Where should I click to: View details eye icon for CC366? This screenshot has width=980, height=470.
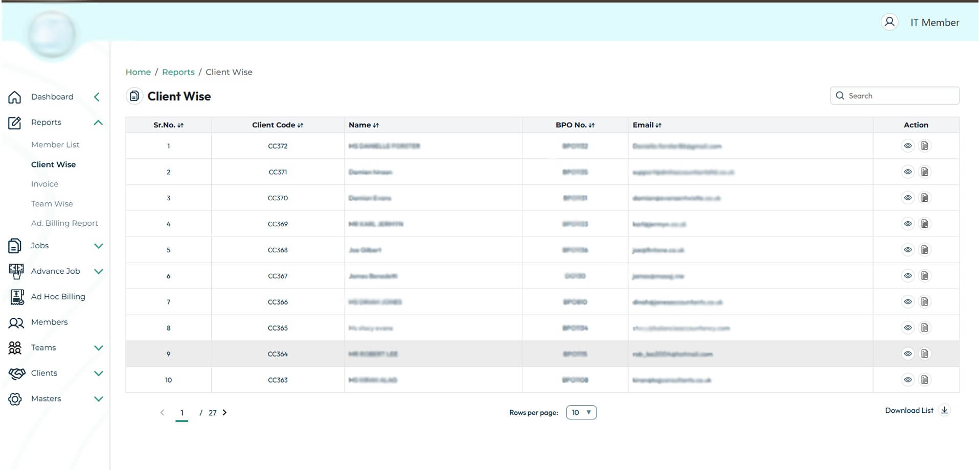coord(907,302)
